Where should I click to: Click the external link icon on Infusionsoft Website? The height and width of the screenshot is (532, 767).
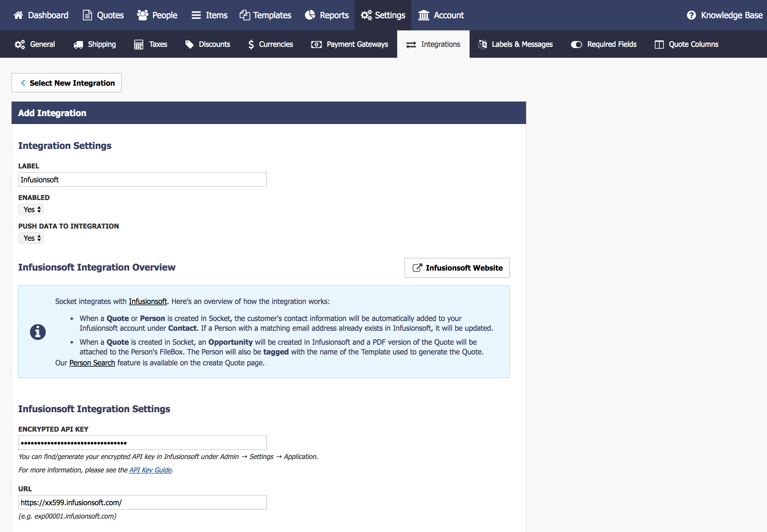click(417, 268)
